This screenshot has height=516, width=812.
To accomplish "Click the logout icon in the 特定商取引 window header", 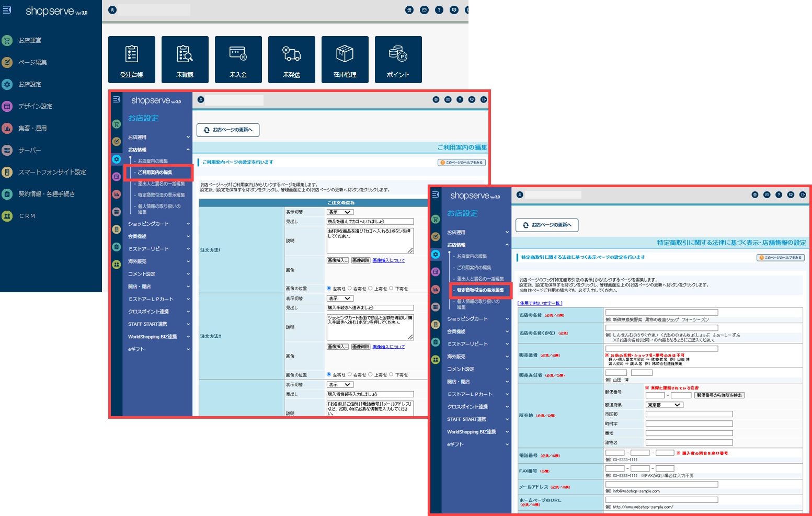I will (803, 194).
